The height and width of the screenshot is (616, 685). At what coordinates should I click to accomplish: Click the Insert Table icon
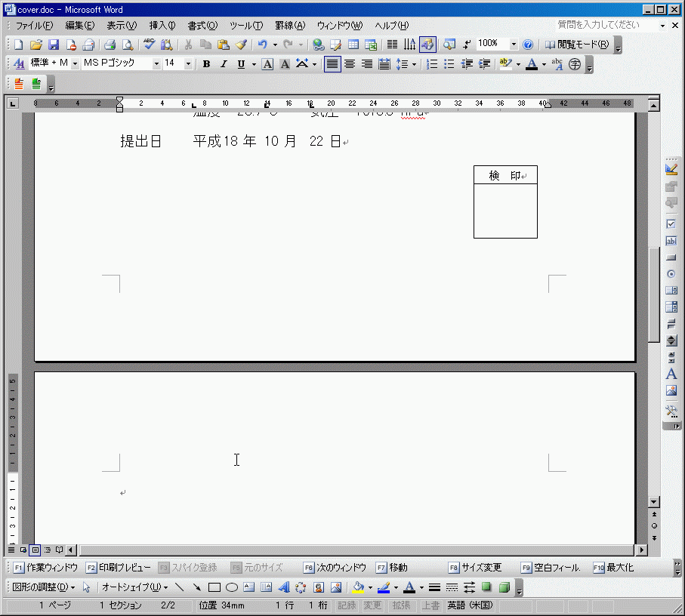point(353,45)
